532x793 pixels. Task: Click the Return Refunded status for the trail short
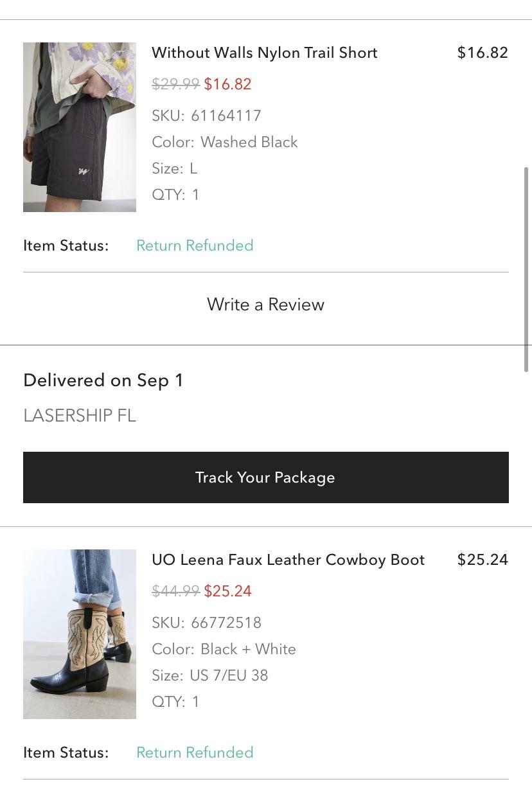click(195, 245)
